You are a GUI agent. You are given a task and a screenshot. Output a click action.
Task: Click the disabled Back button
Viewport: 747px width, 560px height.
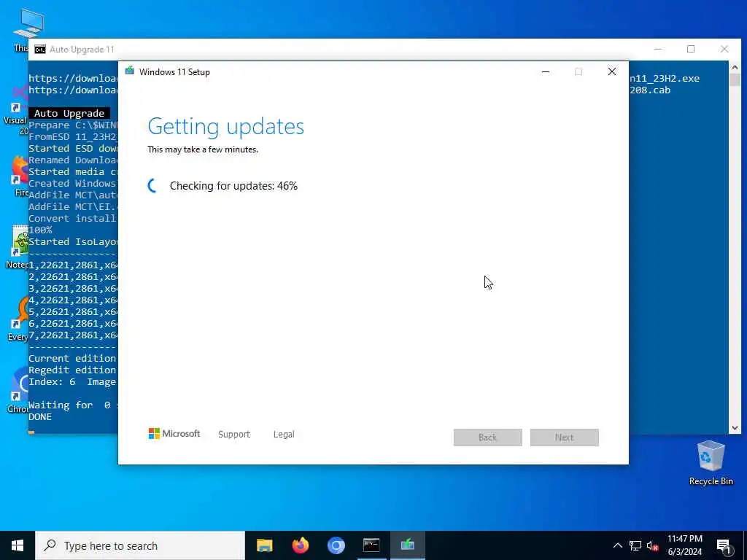(x=488, y=437)
